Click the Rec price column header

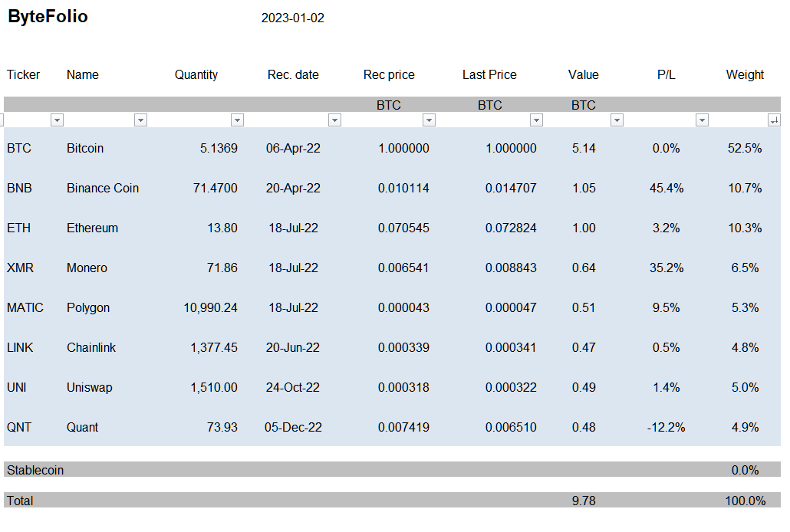(389, 74)
